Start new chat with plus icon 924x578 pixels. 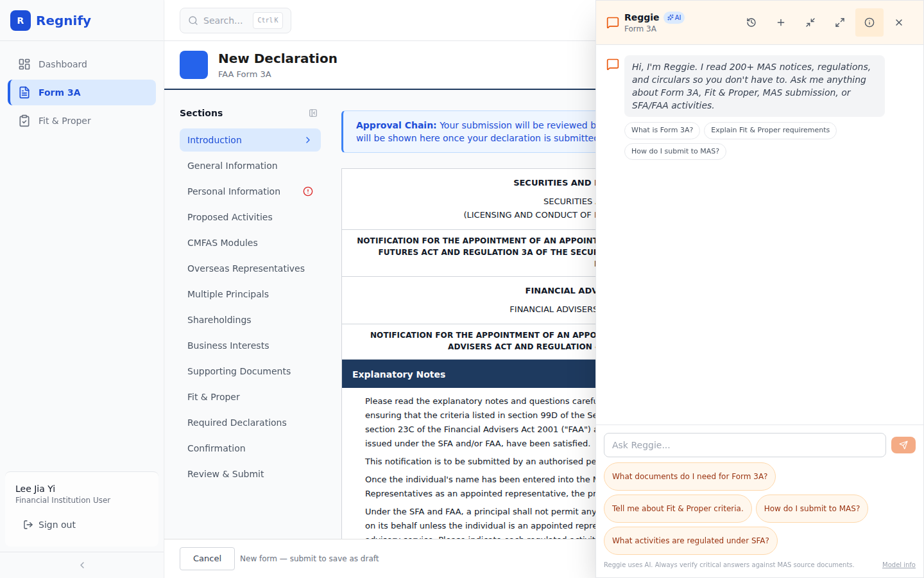coord(781,22)
